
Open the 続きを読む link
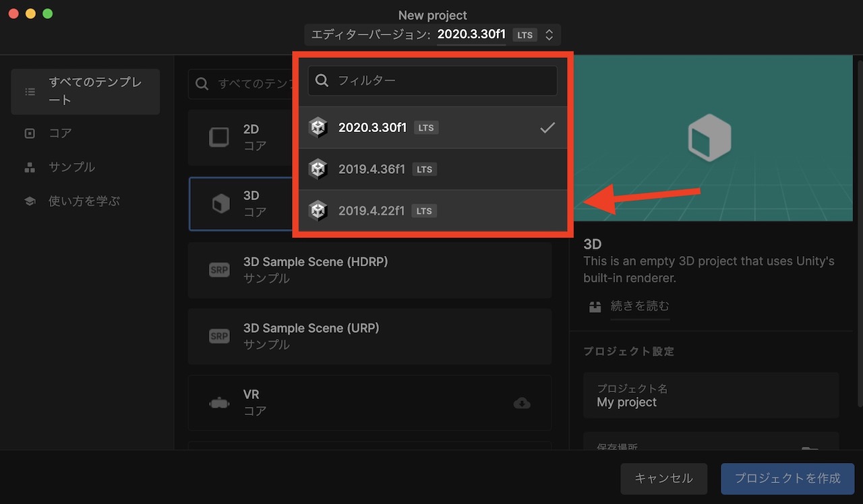639,306
